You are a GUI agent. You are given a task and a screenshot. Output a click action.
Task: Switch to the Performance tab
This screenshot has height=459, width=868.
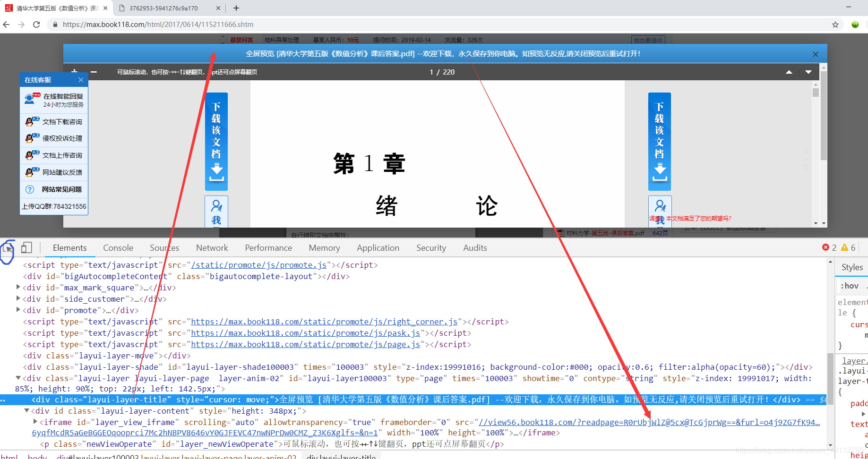pyautogui.click(x=268, y=248)
